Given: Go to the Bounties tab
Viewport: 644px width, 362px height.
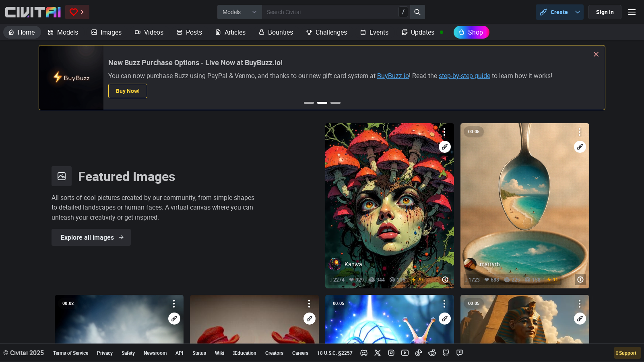Looking at the screenshot, I should (x=276, y=32).
